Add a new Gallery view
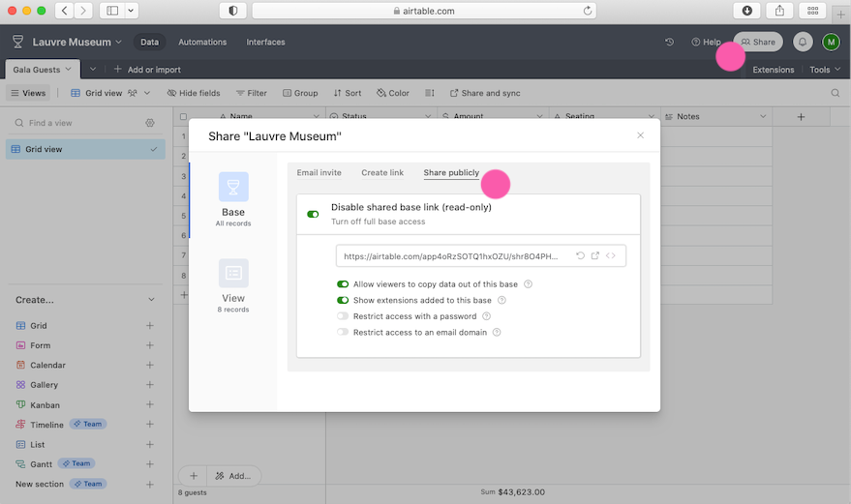This screenshot has height=504, width=851. click(x=150, y=385)
